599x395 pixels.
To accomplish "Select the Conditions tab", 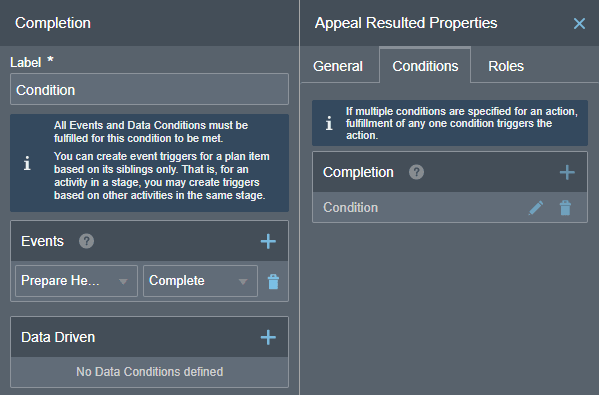I will 425,66.
